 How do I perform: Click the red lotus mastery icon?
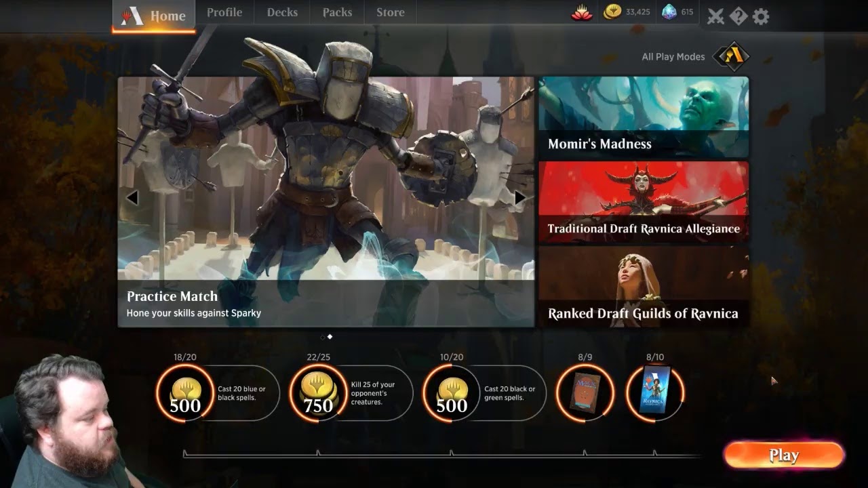pos(582,12)
